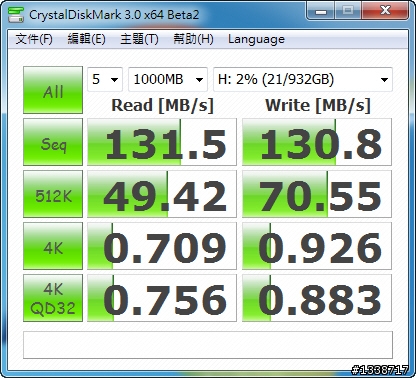
Task: Open the test size dropdown showing 1000MB
Action: [x=168, y=79]
